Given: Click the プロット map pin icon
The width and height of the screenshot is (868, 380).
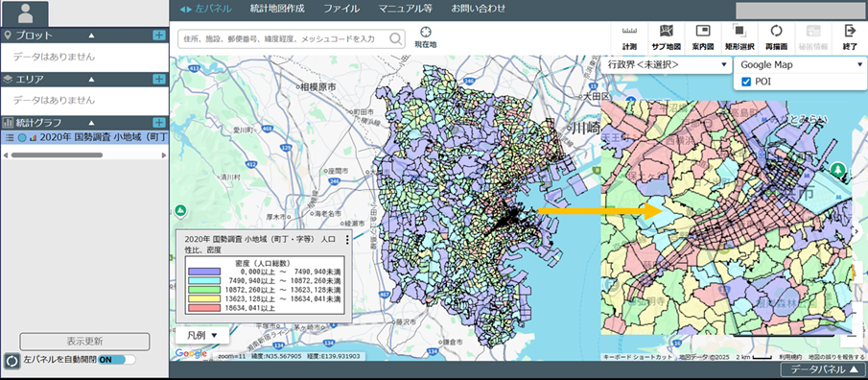Looking at the screenshot, I should [8, 36].
